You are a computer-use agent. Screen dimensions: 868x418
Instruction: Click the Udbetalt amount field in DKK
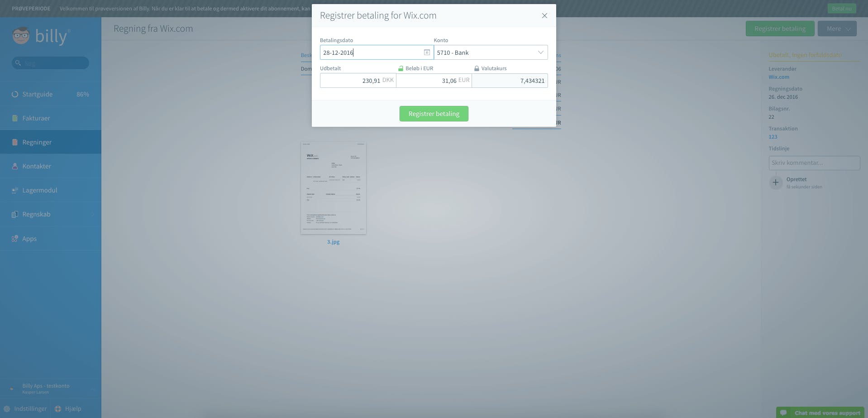358,81
